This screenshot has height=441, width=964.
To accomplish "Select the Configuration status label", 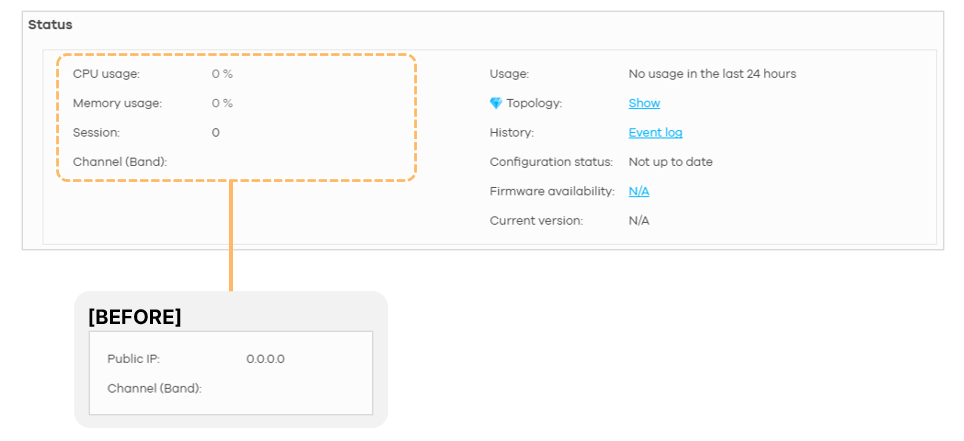I will point(551,162).
